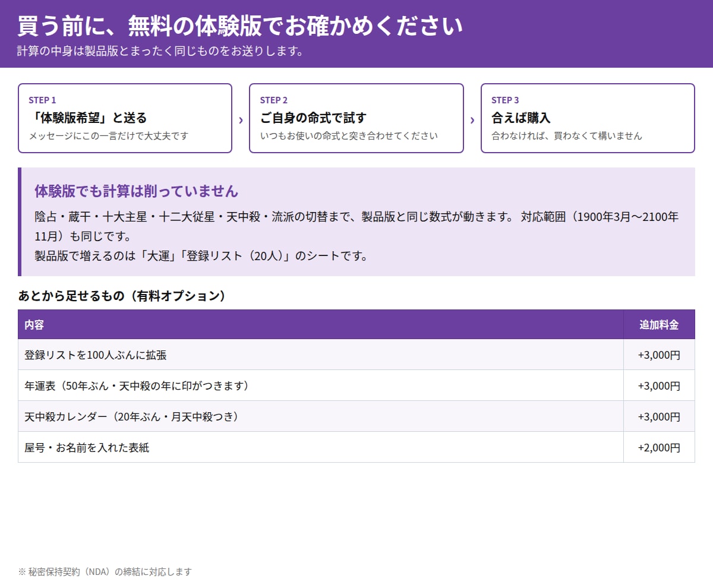Click the chevron between STEP 1 and STEP 2
Viewport: 713px width, 588px height.
(241, 120)
